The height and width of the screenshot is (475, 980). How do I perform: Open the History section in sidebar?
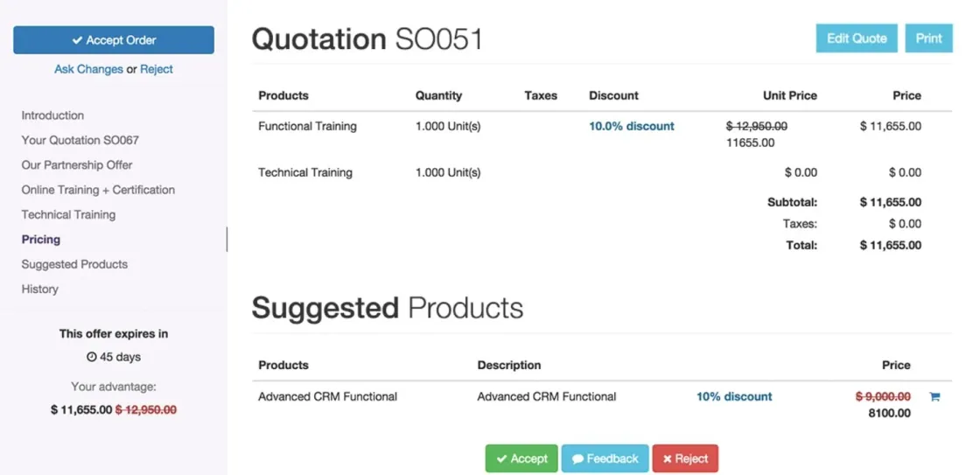click(x=39, y=289)
